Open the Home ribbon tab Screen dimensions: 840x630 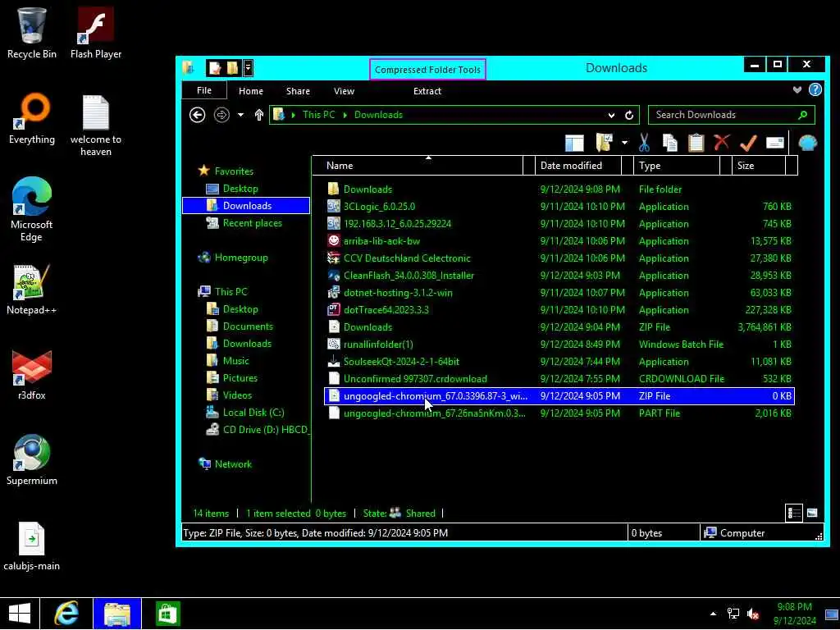pyautogui.click(x=251, y=91)
